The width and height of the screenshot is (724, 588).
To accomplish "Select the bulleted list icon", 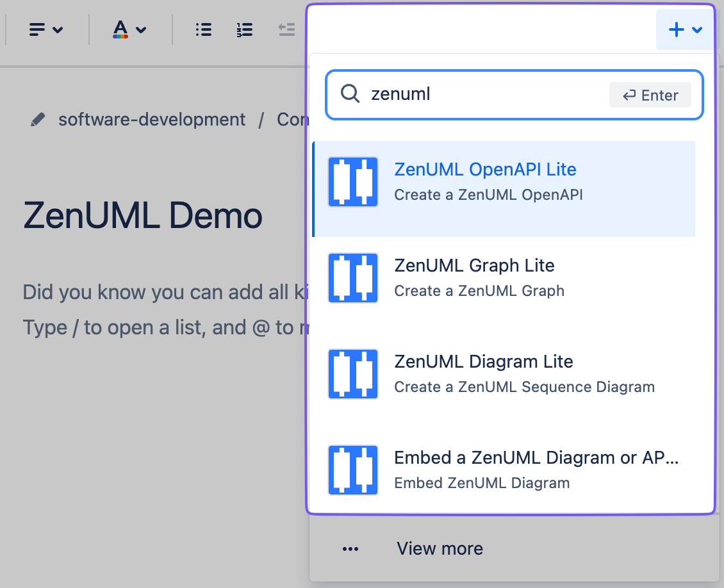I will [203, 29].
